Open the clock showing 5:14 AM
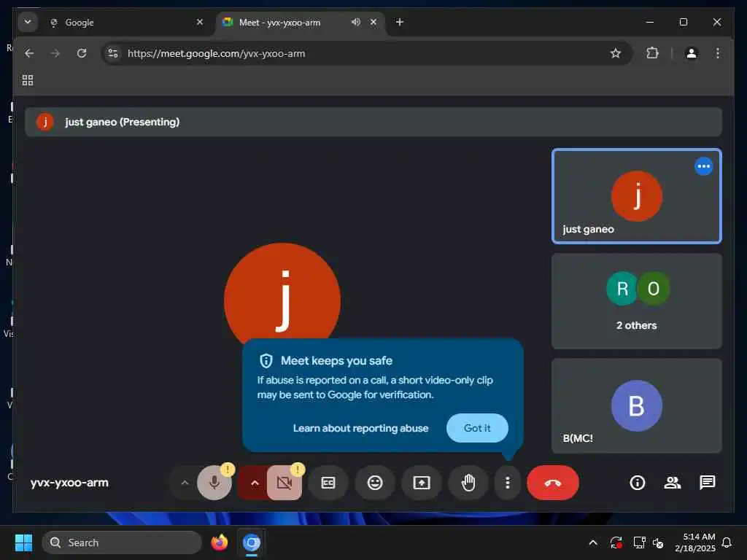The height and width of the screenshot is (560, 747). tap(695, 542)
